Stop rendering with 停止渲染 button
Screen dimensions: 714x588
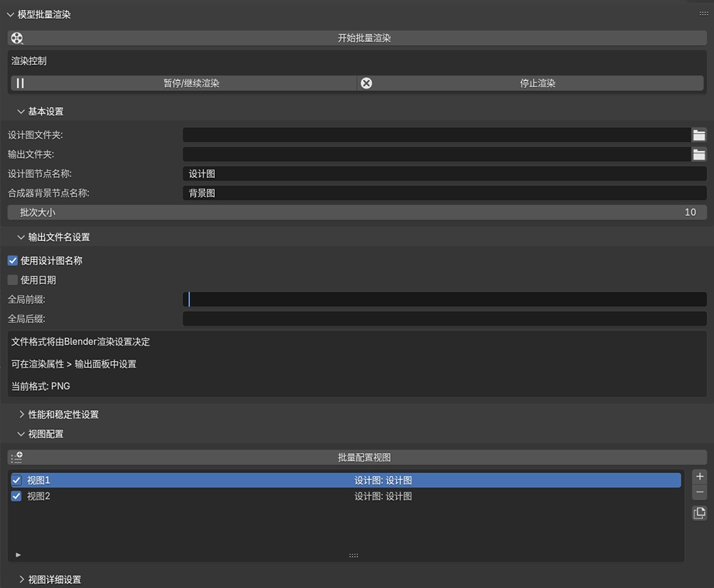531,83
